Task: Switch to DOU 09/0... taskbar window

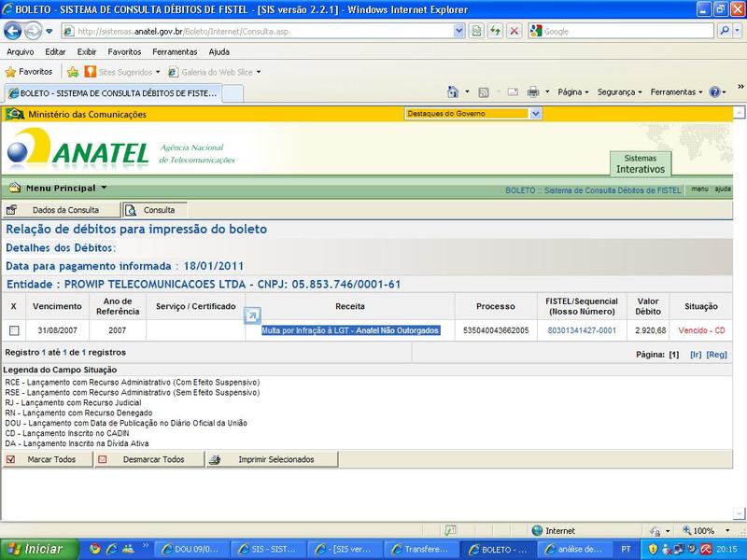Action: 193,550
